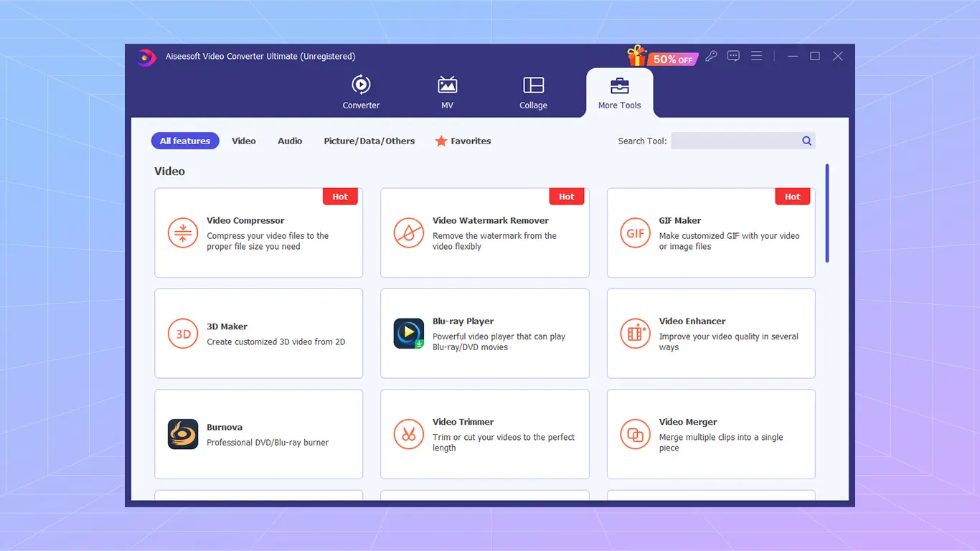This screenshot has height=551, width=980.
Task: Click the Blu-ray Player icon
Action: (409, 334)
